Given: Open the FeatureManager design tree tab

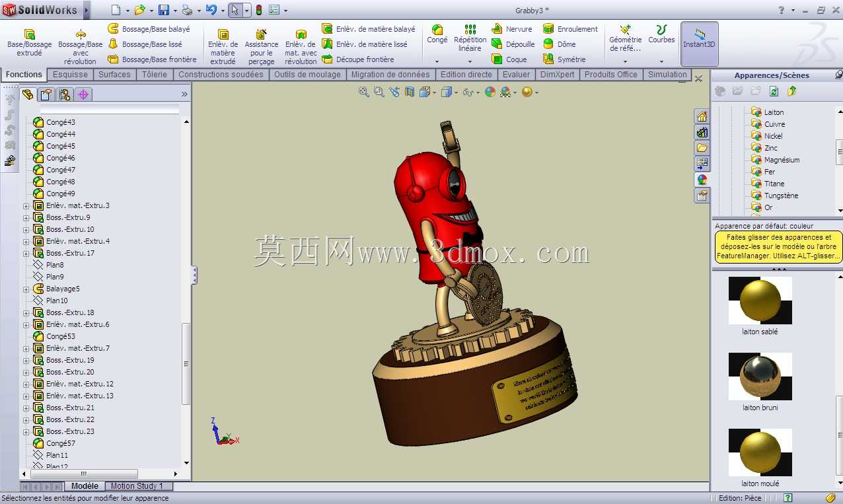Looking at the screenshot, I should (28, 94).
